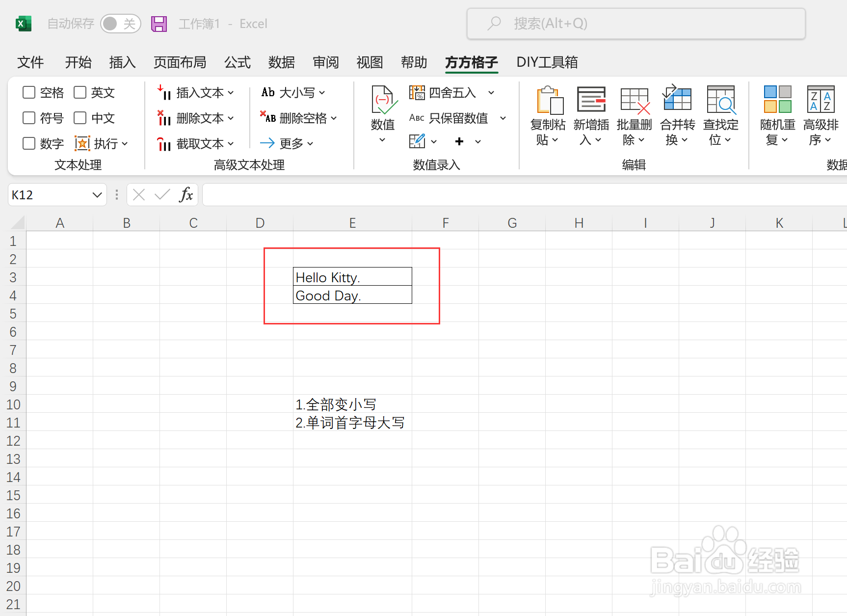Screen dimensions: 847x616
Task: Select cell with 2.单词首字母大写
Action: pyautogui.click(x=352, y=422)
